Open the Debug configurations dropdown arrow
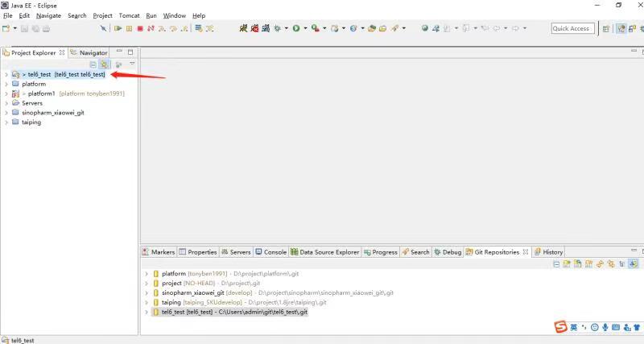The width and height of the screenshot is (644, 344). [x=287, y=28]
